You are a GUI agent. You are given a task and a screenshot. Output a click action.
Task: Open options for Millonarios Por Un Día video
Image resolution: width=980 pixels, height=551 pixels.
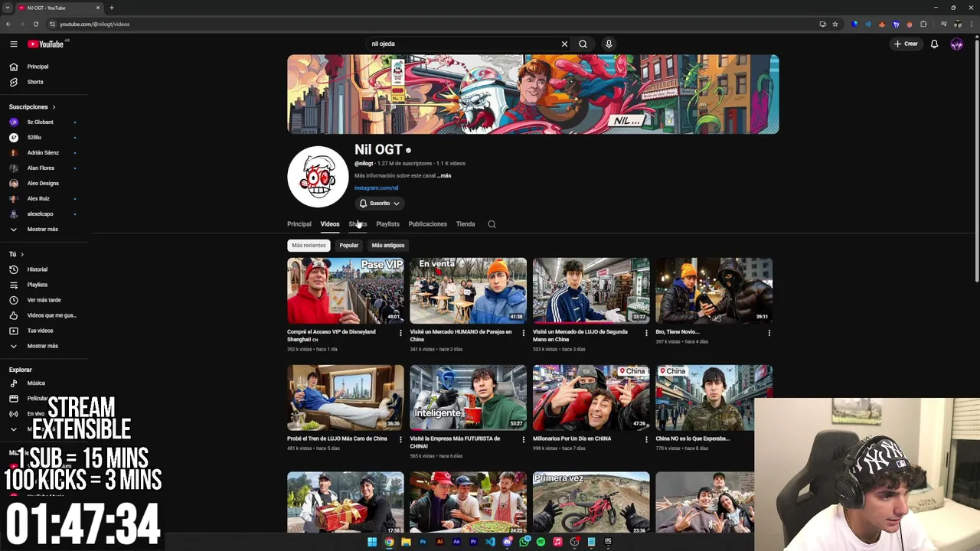[646, 440]
